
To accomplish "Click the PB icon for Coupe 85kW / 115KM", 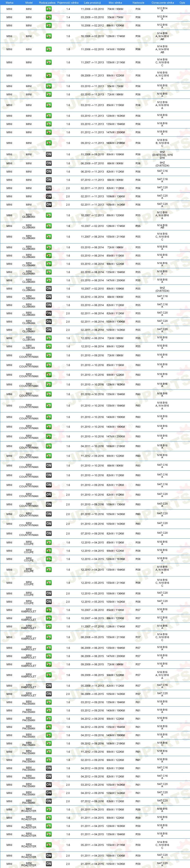I will click(x=49, y=542).
